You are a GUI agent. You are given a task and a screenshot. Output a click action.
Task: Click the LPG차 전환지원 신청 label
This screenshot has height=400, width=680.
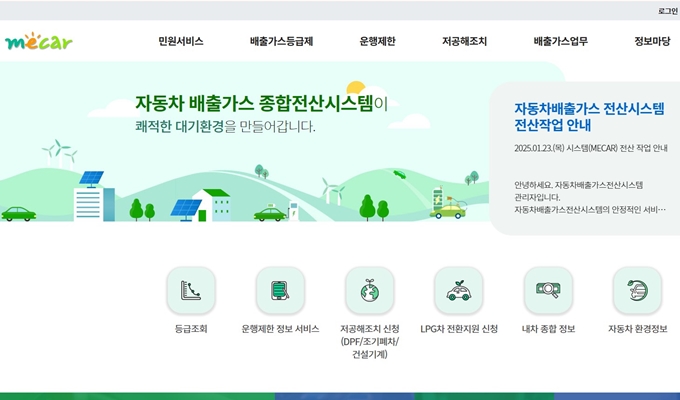click(x=459, y=329)
